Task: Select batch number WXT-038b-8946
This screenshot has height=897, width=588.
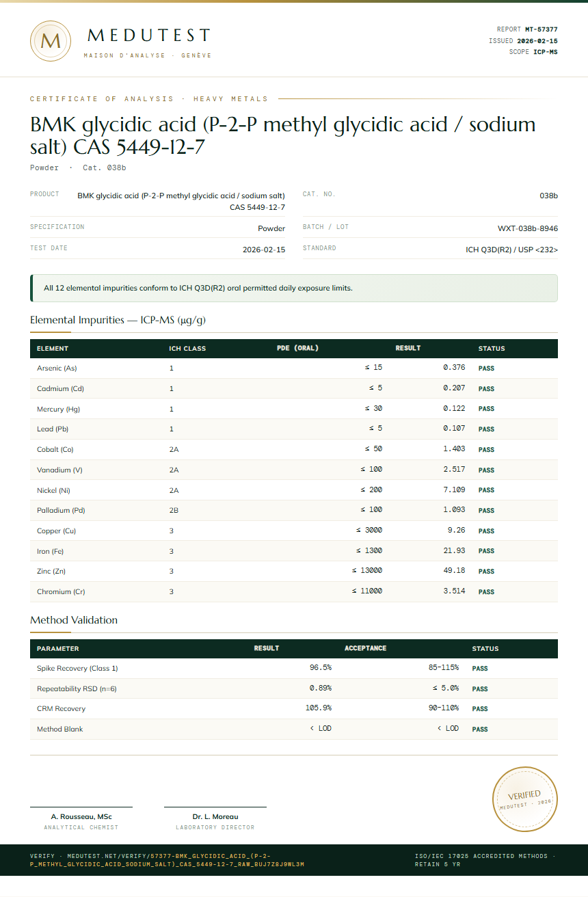Action: pos(528,228)
